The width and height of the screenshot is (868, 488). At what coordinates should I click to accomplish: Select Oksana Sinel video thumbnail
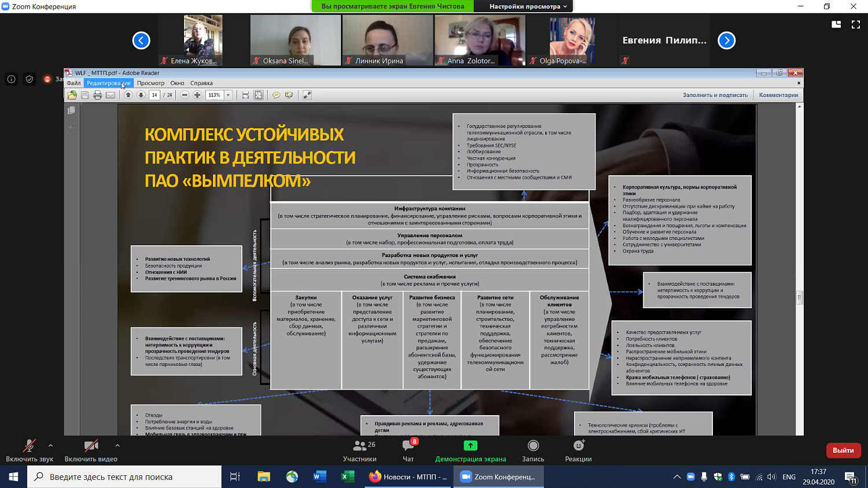click(x=296, y=40)
